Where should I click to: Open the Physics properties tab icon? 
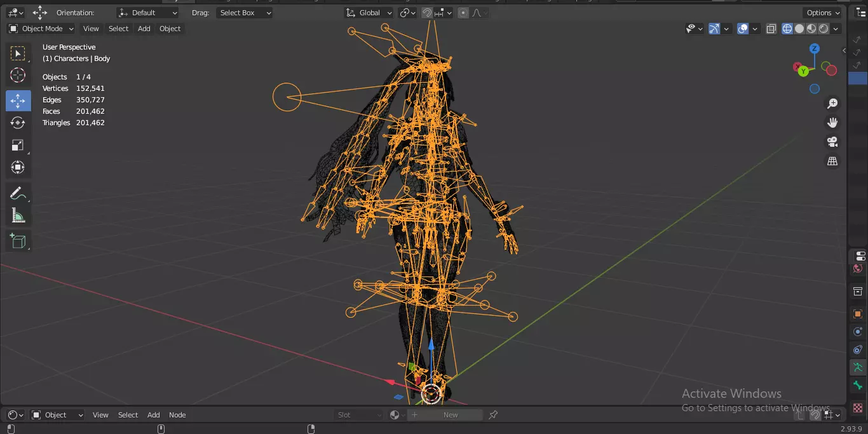(x=858, y=332)
